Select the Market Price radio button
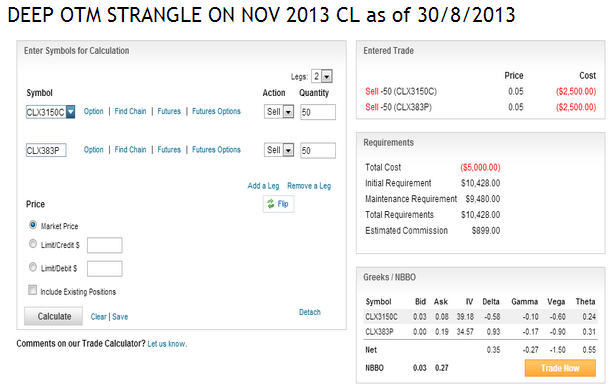 (33, 225)
